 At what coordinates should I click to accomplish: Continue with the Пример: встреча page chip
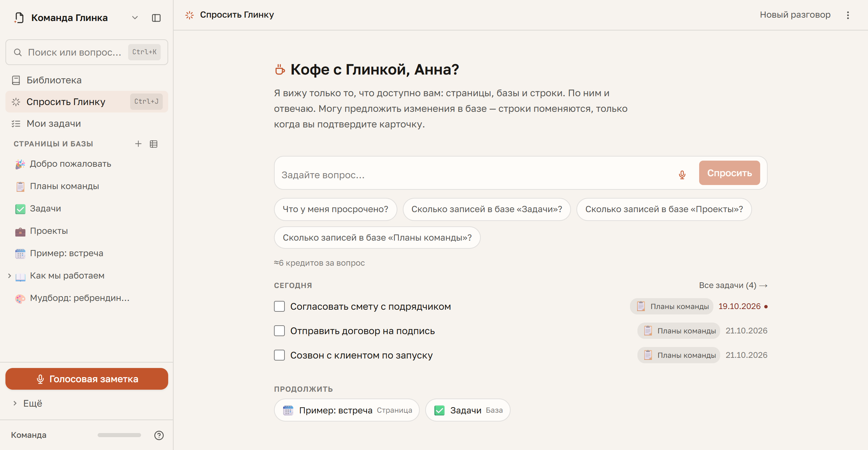point(347,410)
